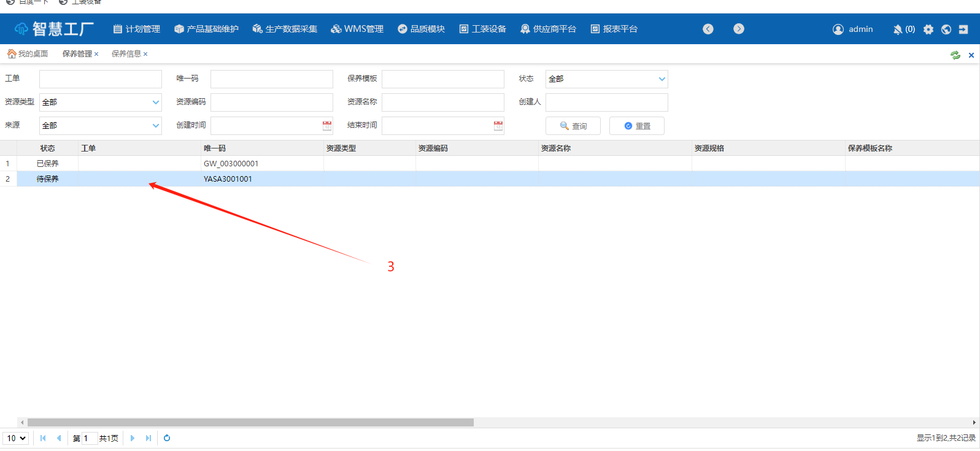The width and height of the screenshot is (980, 451).
Task: Click the 重置 reset button
Action: pos(637,126)
